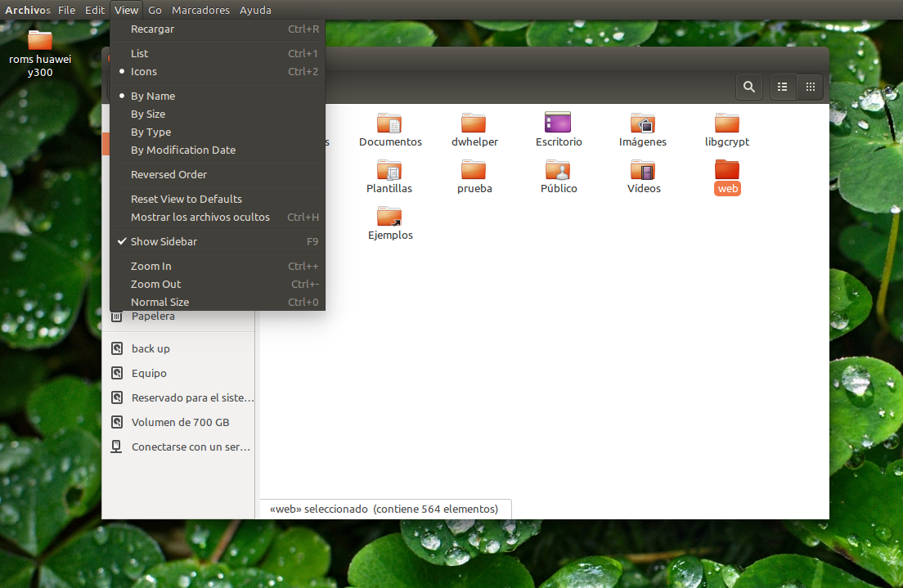The image size is (903, 588).
Task: Open the Escritorio folder icon
Action: click(x=559, y=123)
